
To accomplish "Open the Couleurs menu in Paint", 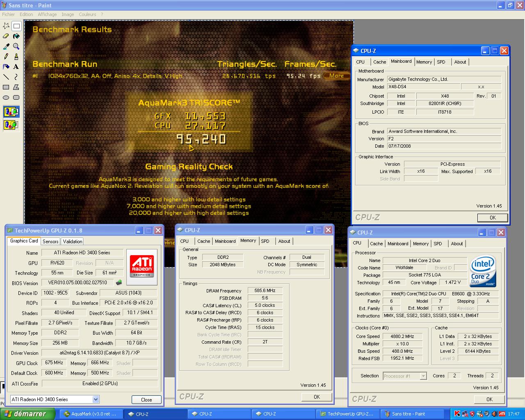I will click(x=87, y=14).
